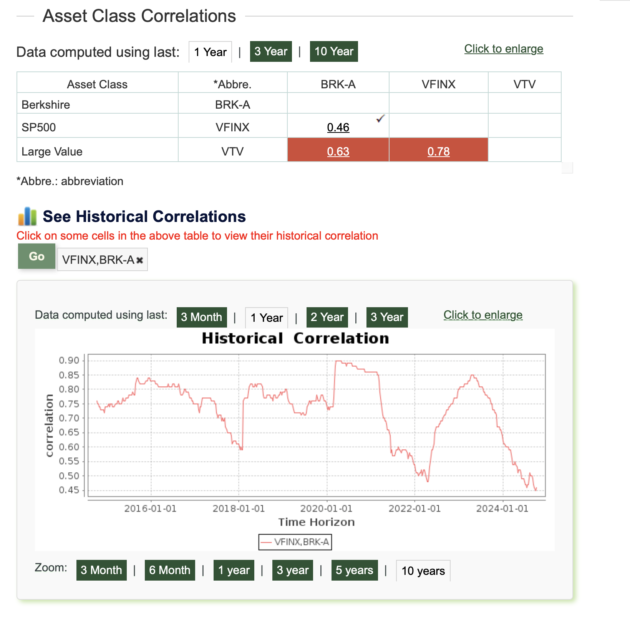Click the VTV column header
Screen dimensions: 630x619
(x=525, y=84)
